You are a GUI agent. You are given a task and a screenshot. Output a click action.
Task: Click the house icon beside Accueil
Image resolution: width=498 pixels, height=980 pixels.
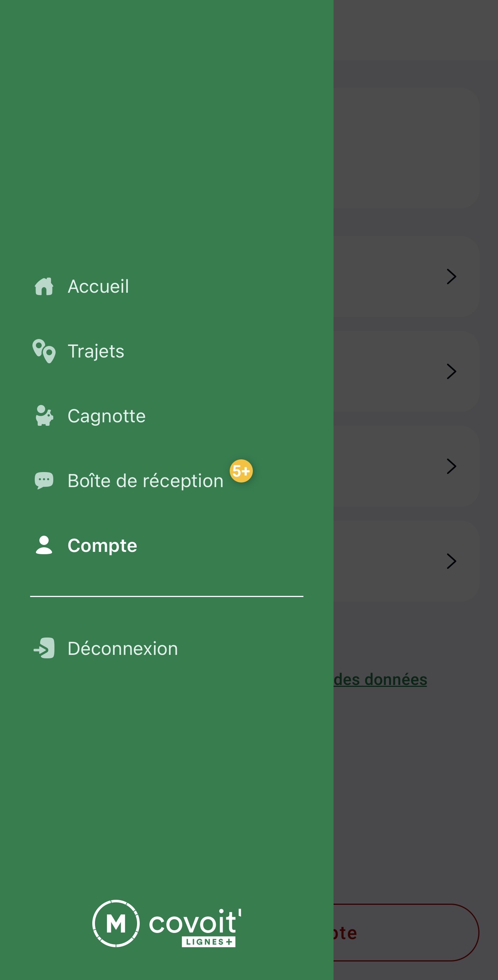[x=44, y=287]
